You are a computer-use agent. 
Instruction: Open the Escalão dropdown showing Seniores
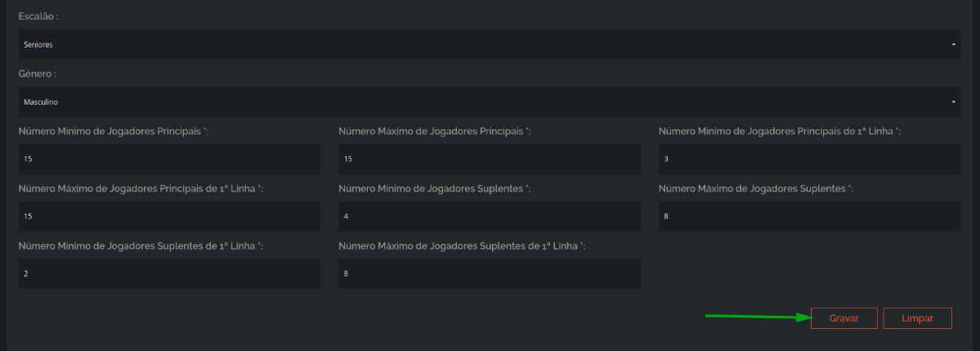(490, 44)
